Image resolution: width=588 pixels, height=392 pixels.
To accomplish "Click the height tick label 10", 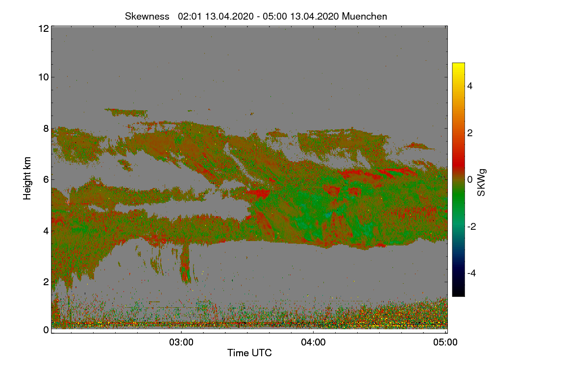I will (43, 77).
